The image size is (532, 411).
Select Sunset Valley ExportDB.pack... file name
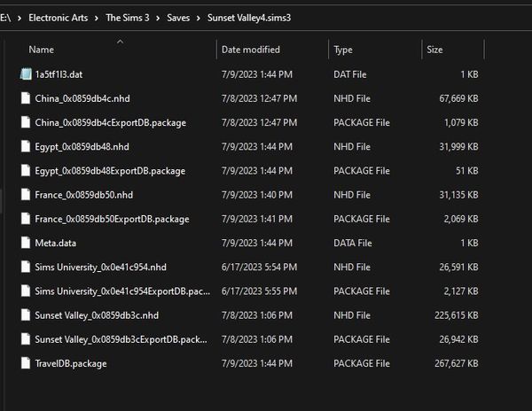(121, 339)
